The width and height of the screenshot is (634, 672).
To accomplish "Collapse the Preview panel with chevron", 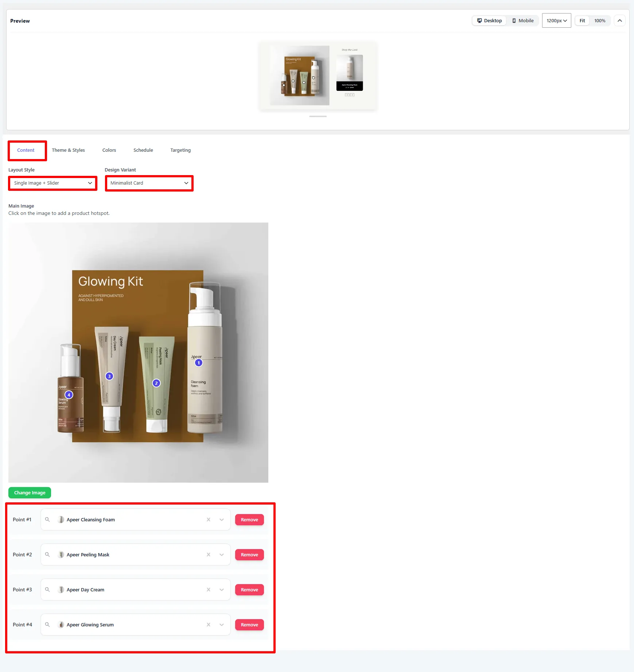I will 620,21.
